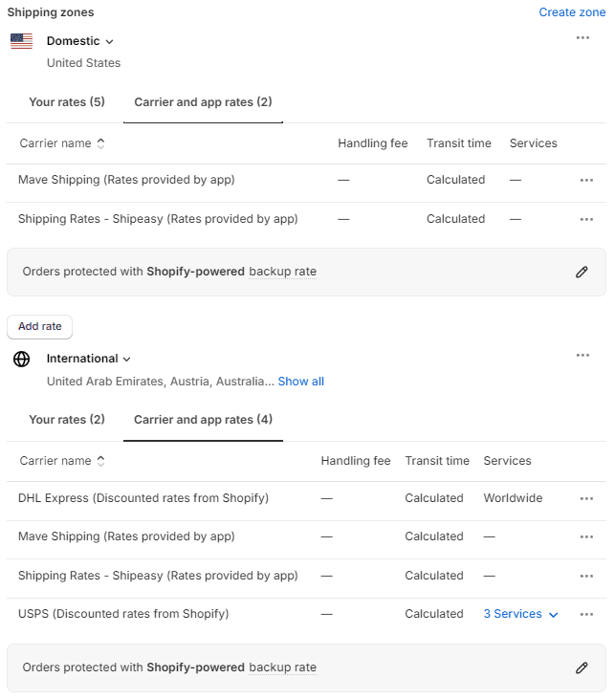Click Calculated transit time for DHL Express
The width and height of the screenshot is (615, 700).
point(433,498)
